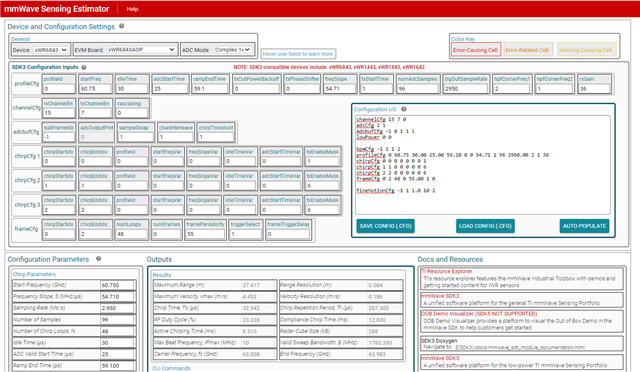Click the channelCfg txChannelEn input
The height and width of the screenshot is (372, 640).
coord(95,113)
